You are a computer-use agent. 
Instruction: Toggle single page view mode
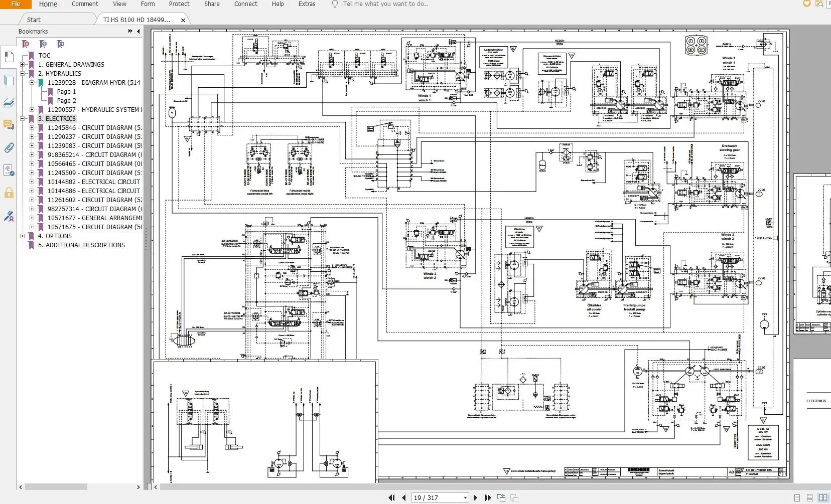[797, 497]
